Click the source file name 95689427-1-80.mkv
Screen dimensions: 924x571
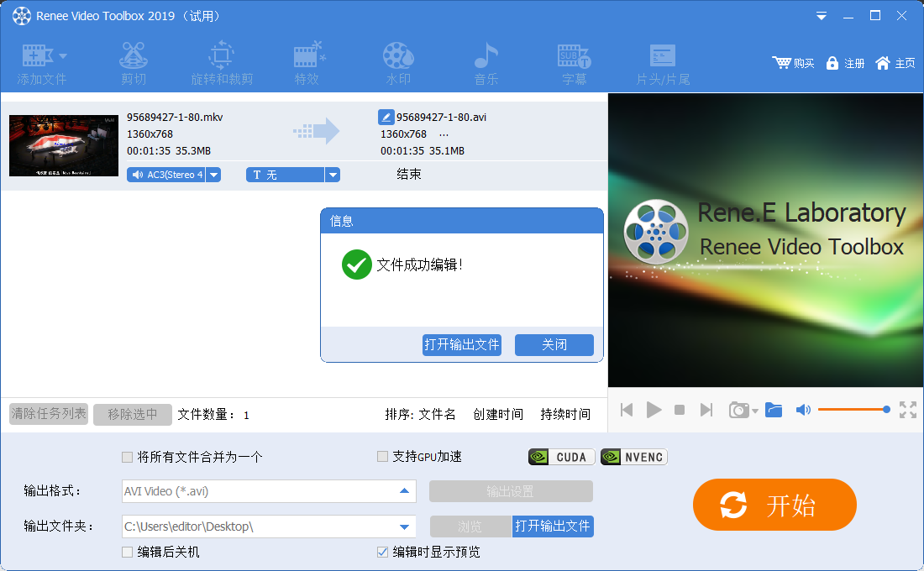coord(175,118)
